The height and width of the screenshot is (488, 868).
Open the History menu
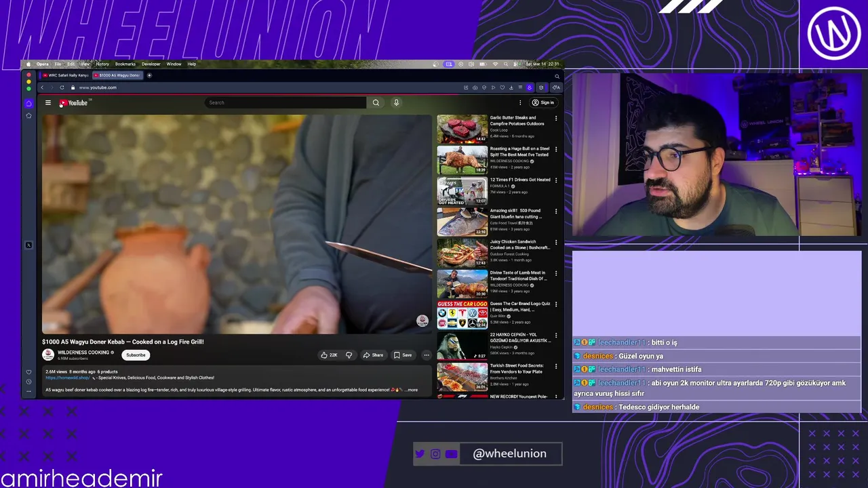(102, 64)
